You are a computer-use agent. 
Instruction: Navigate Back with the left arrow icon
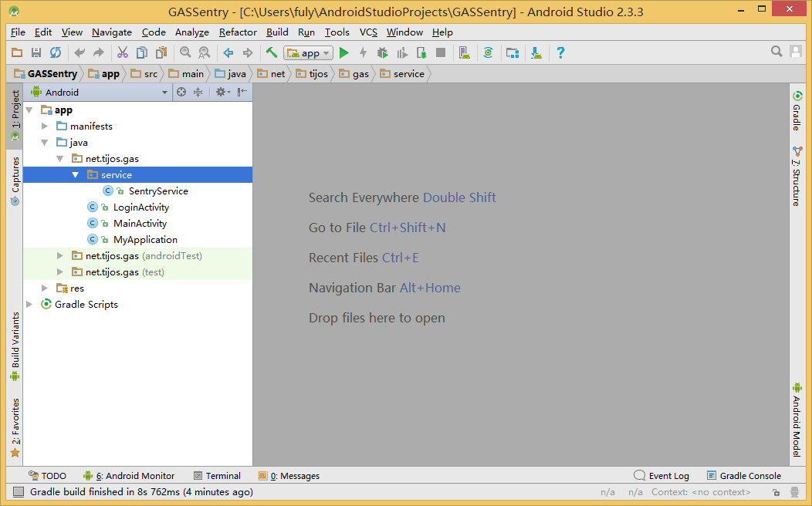click(228, 52)
